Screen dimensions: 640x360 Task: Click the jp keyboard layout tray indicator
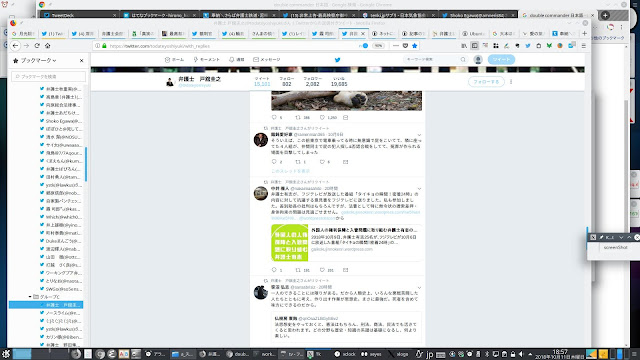coord(429,354)
